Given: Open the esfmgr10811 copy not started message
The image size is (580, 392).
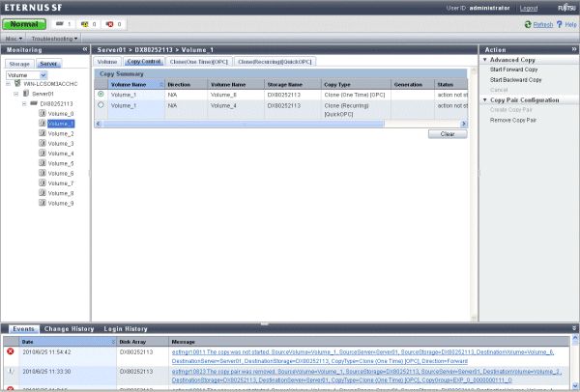Looking at the screenshot, I should click(x=362, y=356).
